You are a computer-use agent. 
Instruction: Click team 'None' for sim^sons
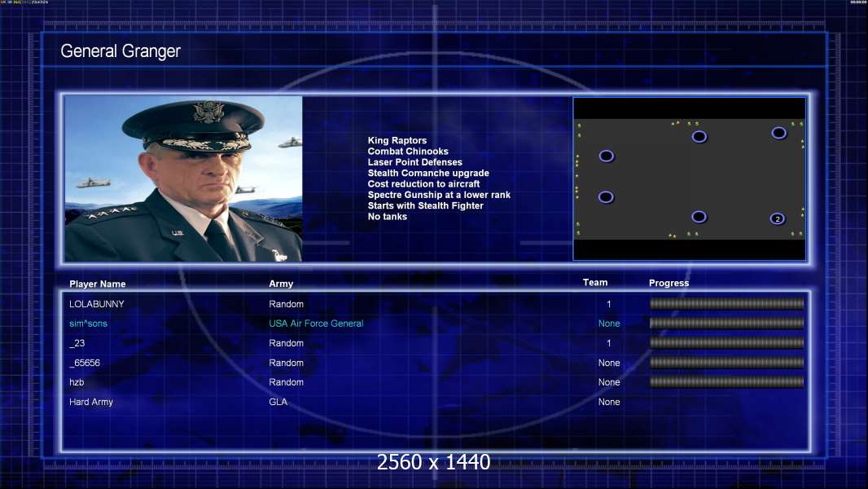tap(609, 324)
